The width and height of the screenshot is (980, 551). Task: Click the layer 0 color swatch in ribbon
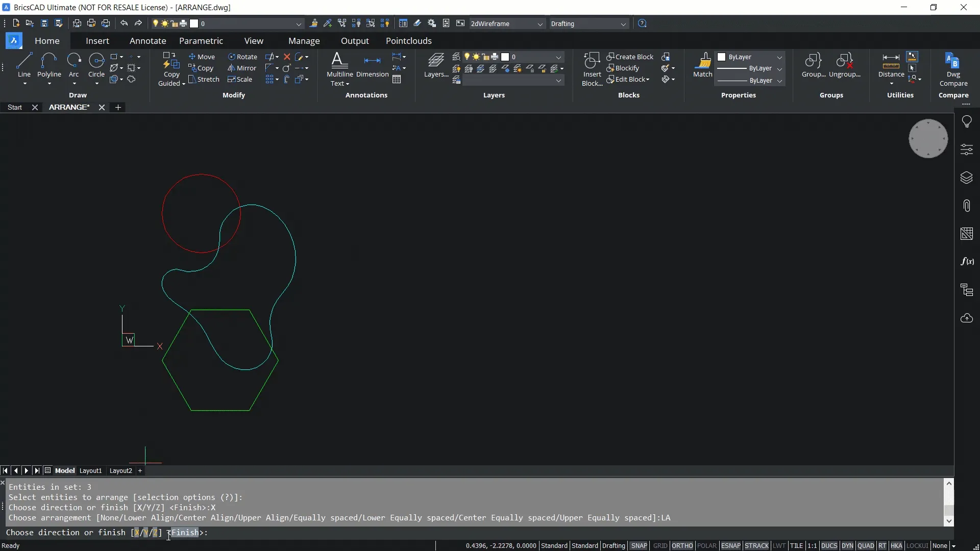(505, 57)
